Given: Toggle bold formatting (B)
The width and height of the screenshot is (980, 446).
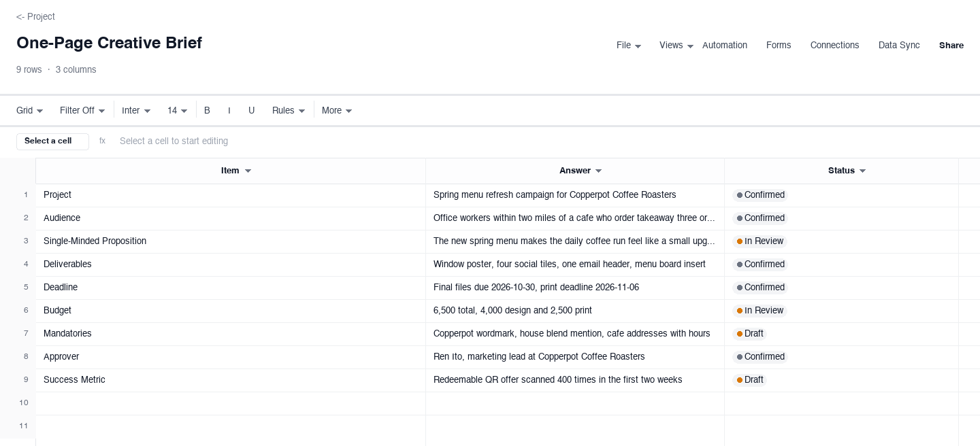Looking at the screenshot, I should pos(207,110).
